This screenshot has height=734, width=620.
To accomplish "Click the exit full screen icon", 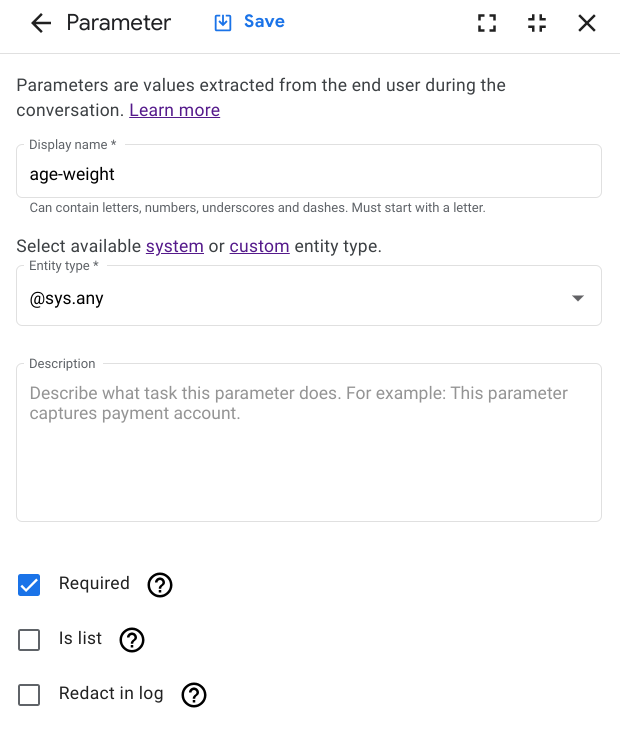I will pyautogui.click(x=537, y=23).
